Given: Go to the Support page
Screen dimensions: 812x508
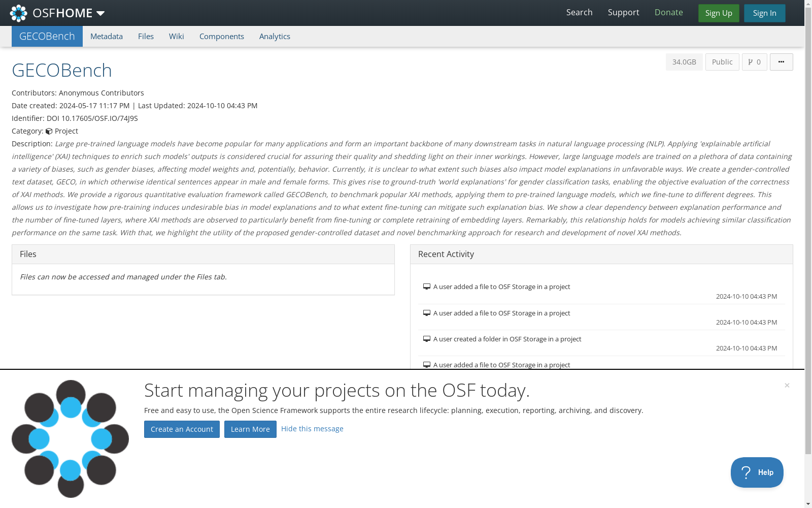Looking at the screenshot, I should 623,13.
